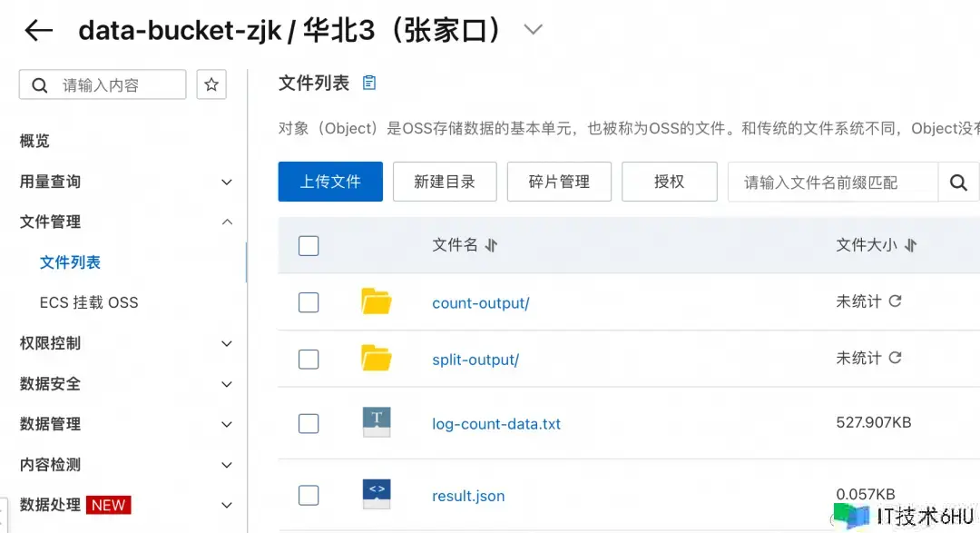Click the log-count-data.txt text file icon
980x533 pixels.
(376, 422)
